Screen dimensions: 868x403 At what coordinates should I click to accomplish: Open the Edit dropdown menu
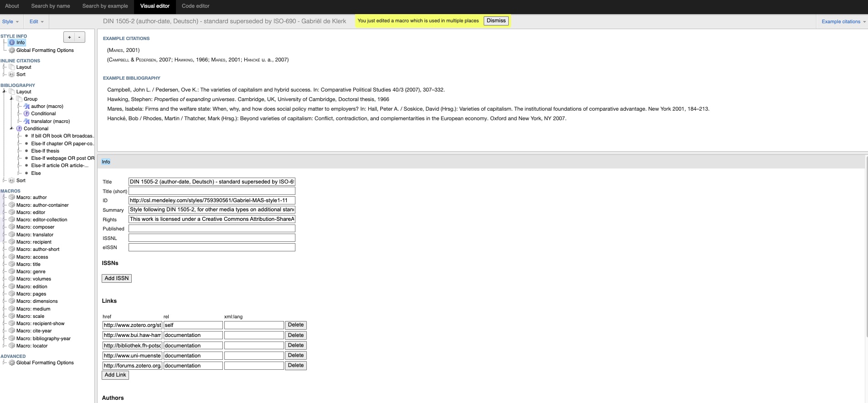click(x=36, y=22)
